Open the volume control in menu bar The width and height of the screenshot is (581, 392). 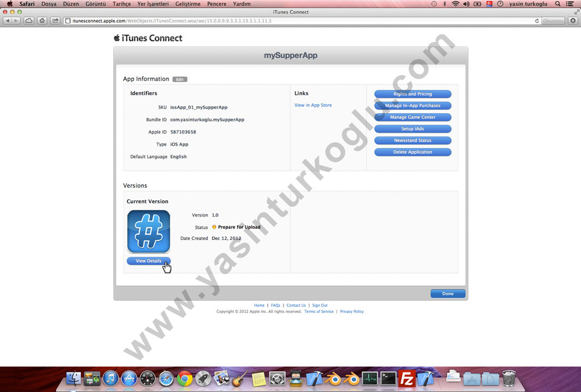point(466,3)
